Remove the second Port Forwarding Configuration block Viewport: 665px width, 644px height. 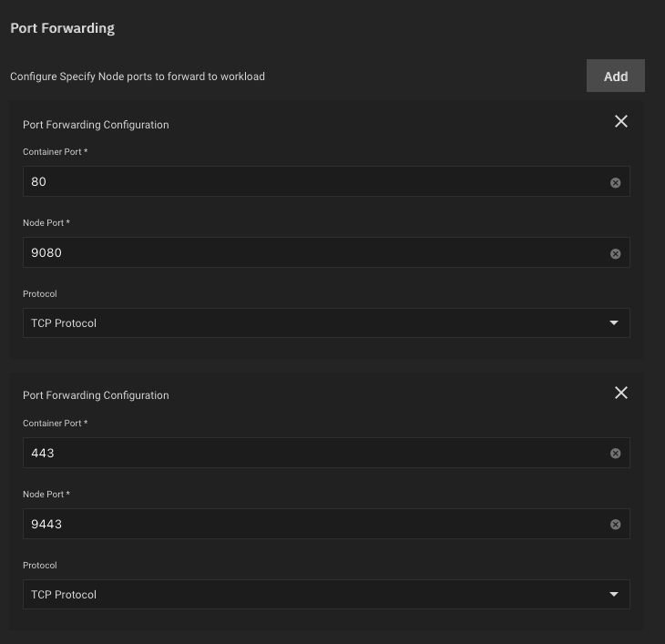tap(621, 393)
